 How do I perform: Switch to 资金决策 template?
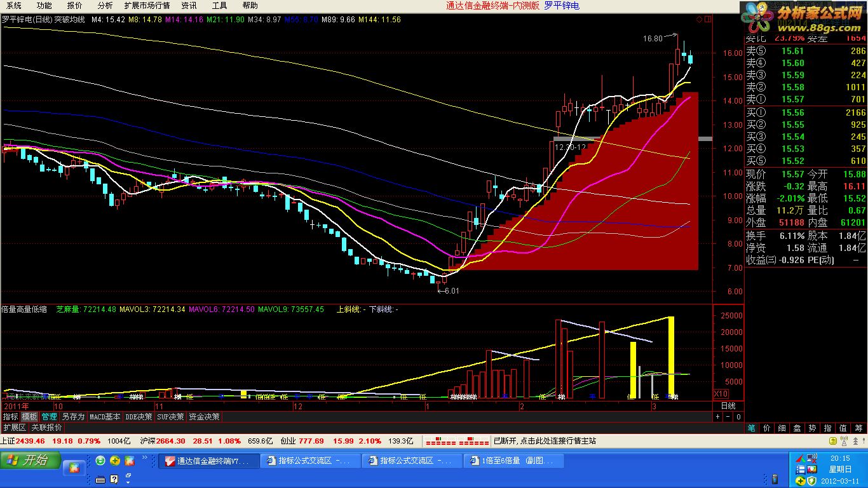205,417
